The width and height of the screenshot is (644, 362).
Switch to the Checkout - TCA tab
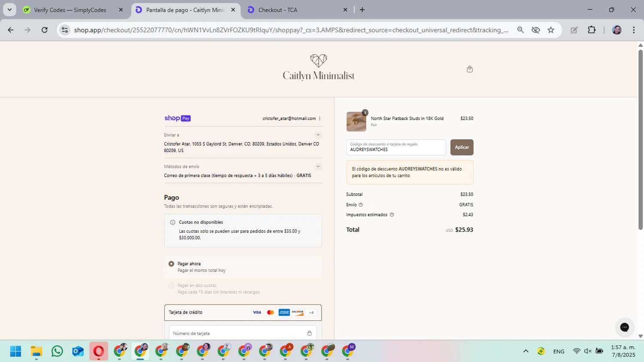click(298, 10)
